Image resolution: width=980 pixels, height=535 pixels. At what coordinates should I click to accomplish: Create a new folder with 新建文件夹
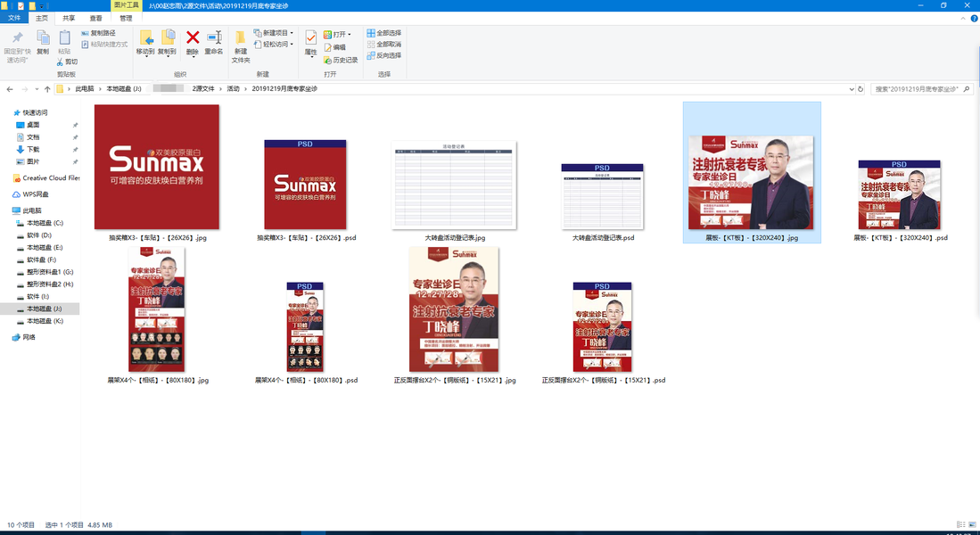241,47
